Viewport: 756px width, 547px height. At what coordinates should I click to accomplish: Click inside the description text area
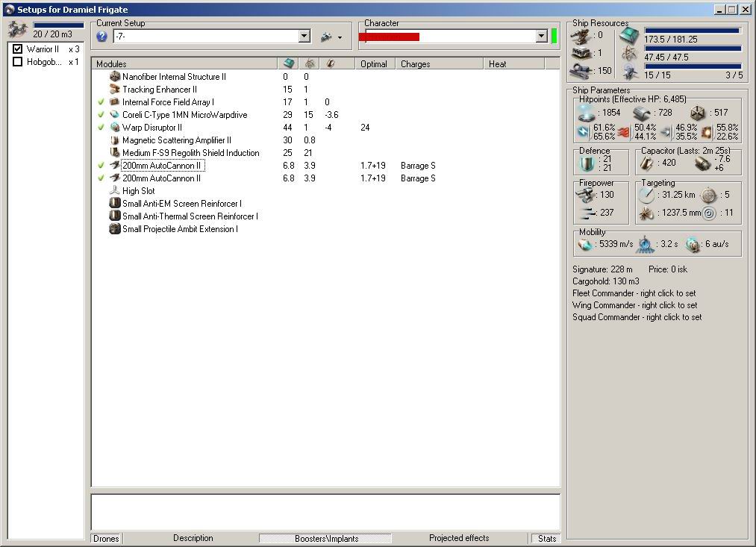[x=325, y=512]
